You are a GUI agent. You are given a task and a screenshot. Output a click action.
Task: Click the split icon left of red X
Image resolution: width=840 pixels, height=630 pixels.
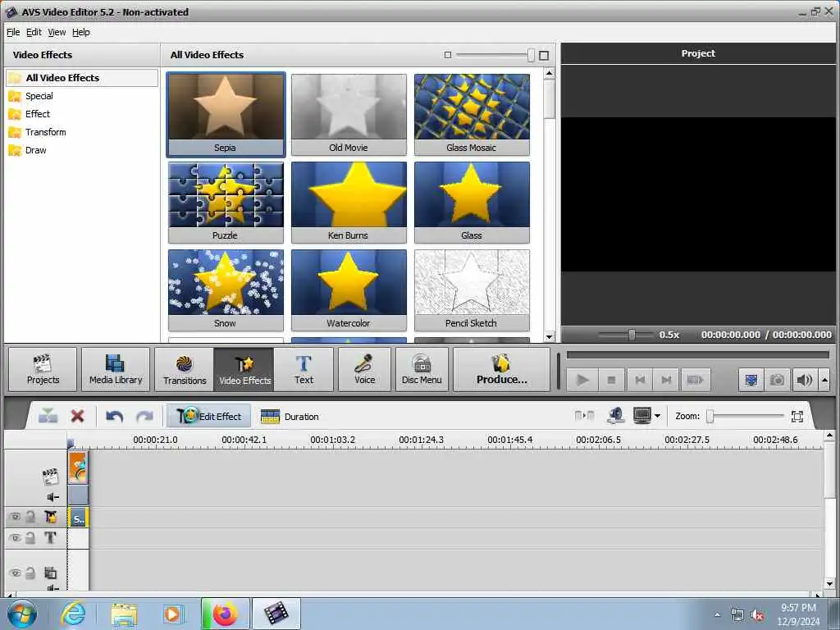48,416
